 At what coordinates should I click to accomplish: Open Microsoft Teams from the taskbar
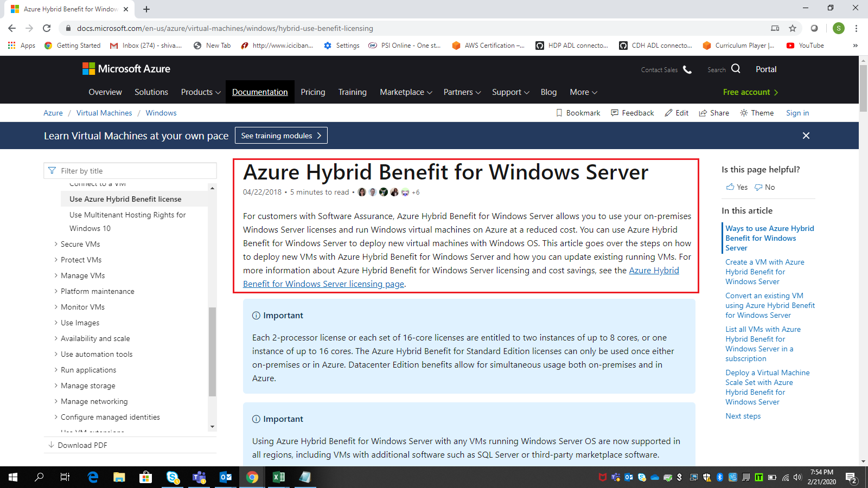pos(199,477)
